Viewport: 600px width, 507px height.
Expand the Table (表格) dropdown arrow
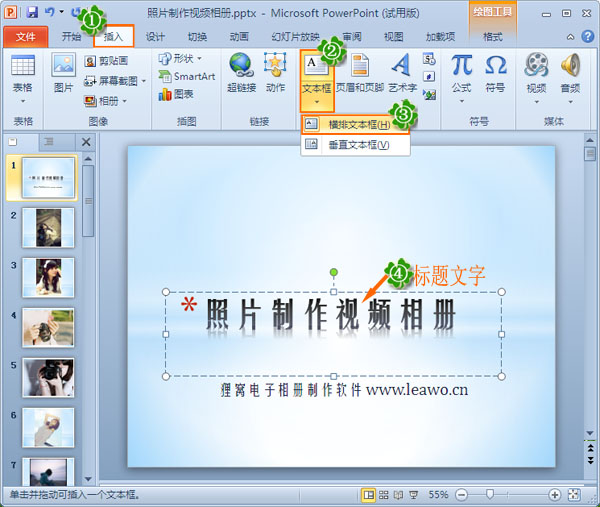23,101
